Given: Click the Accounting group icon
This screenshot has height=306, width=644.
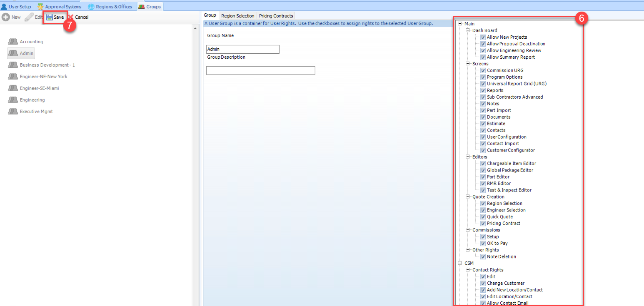Looking at the screenshot, I should tap(13, 42).
